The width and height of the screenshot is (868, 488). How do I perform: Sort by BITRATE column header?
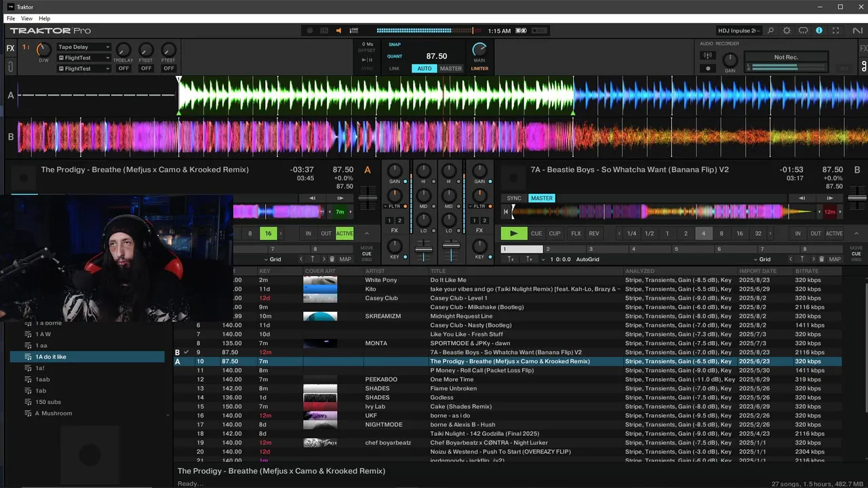pos(807,271)
